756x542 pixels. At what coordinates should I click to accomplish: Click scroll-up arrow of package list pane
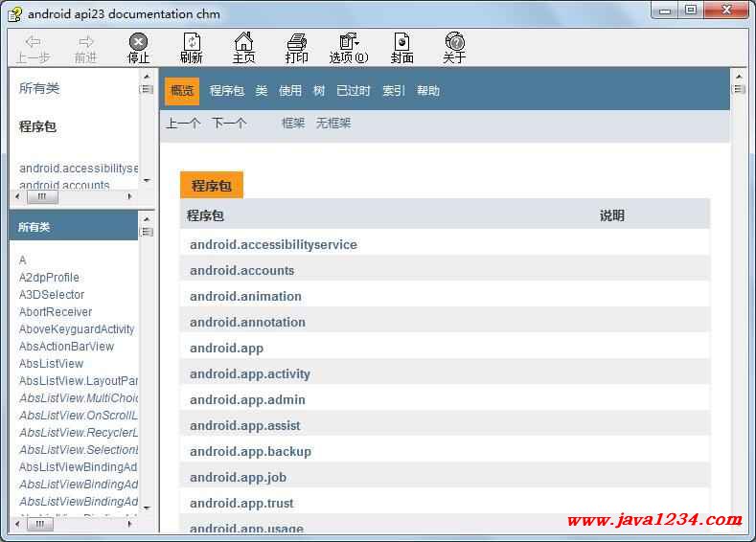point(147,76)
